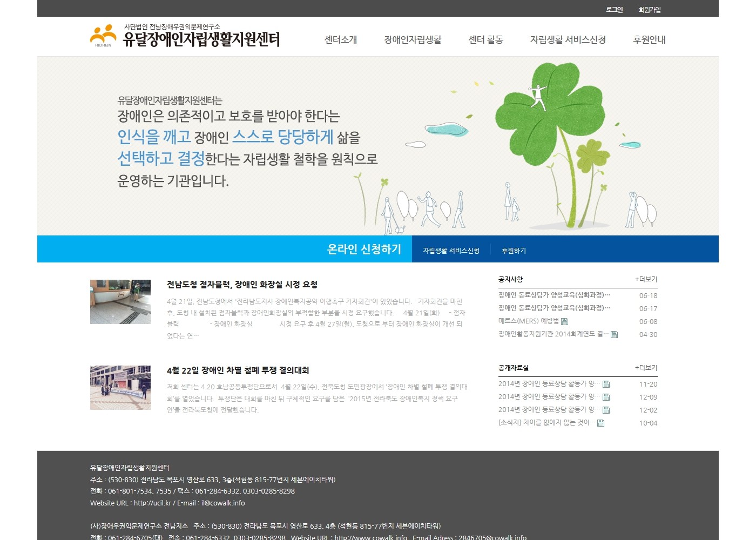Click file icon on the 11-20 entry
The image size is (756, 540).
click(606, 384)
